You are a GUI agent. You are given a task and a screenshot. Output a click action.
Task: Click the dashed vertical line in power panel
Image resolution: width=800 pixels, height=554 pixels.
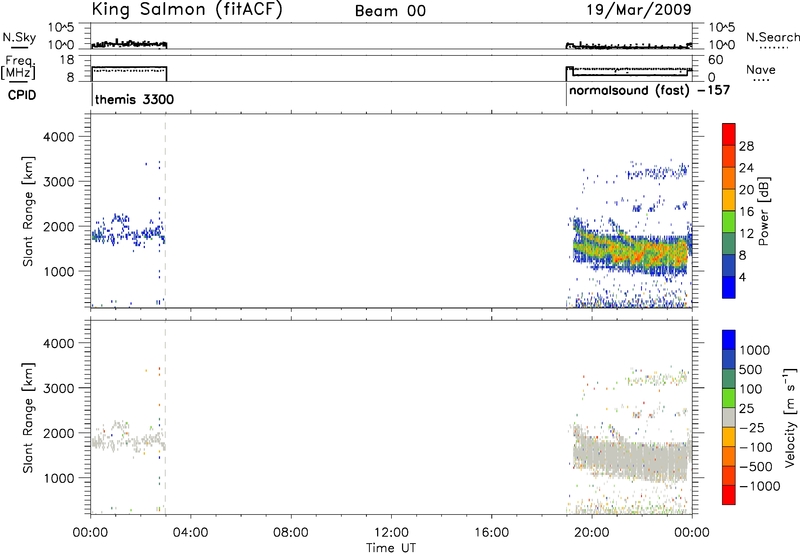pyautogui.click(x=165, y=211)
